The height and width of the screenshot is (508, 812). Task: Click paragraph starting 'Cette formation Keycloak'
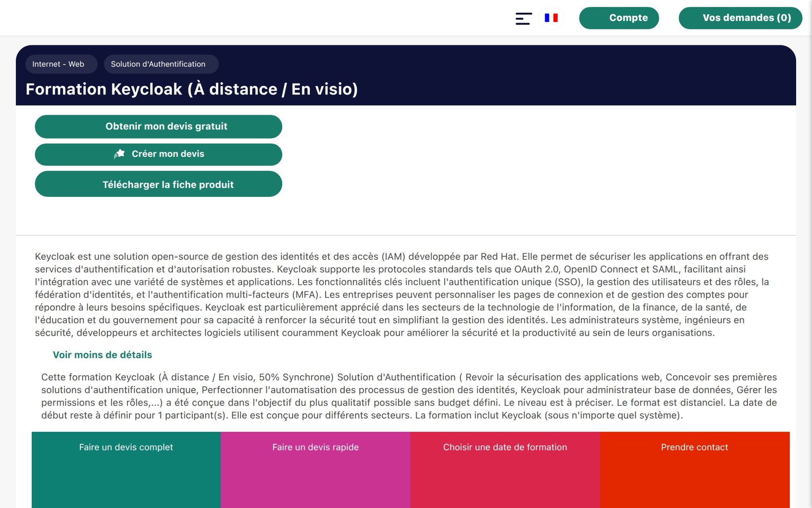pyautogui.click(x=409, y=396)
